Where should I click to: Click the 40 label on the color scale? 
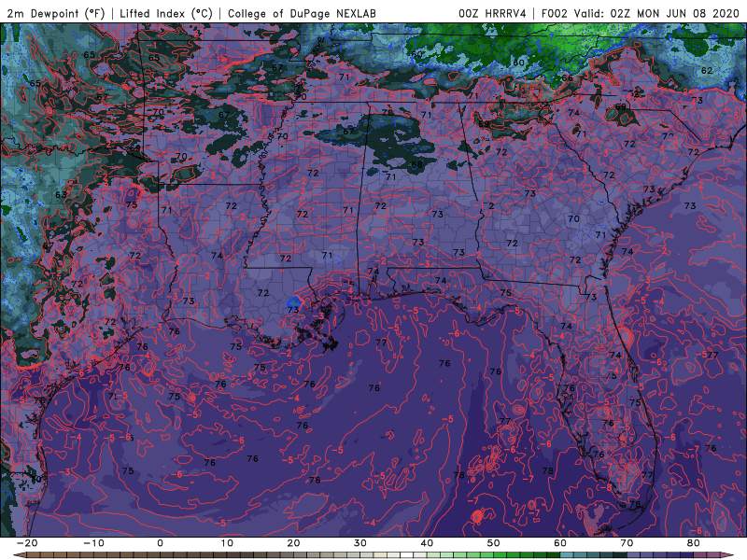[x=427, y=543]
